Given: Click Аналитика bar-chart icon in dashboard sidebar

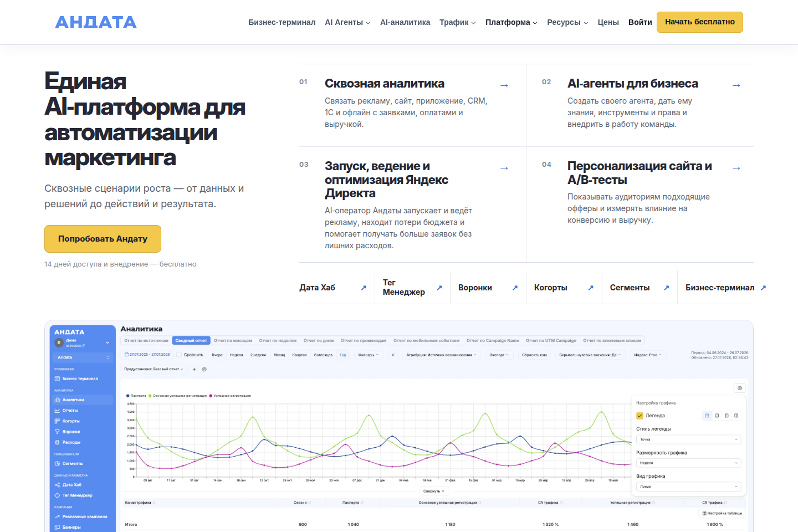Looking at the screenshot, I should (x=57, y=400).
